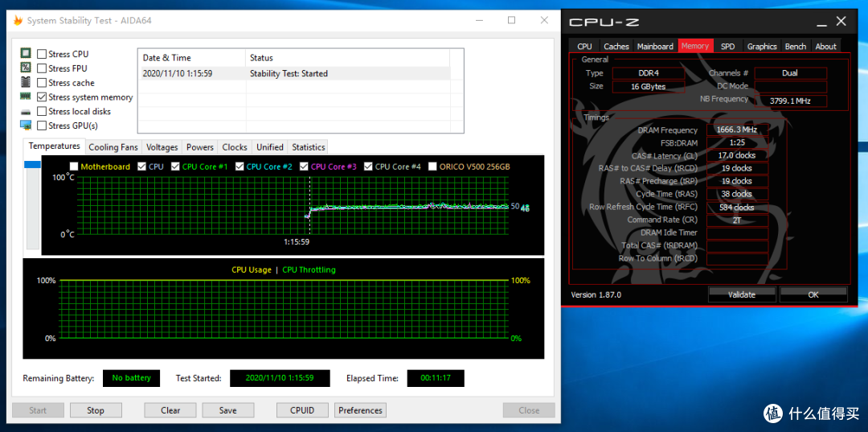The height and width of the screenshot is (432, 868).
Task: Open Preferences in AIDA64
Action: point(360,410)
